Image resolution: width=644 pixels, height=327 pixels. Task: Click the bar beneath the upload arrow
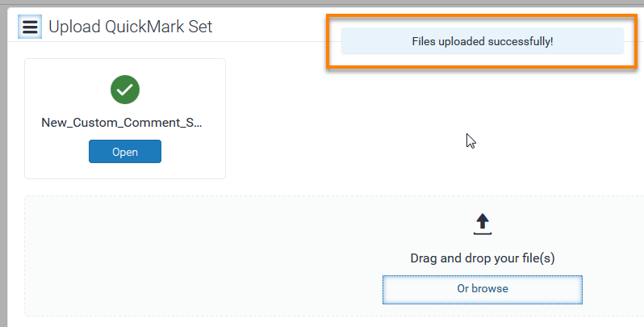(x=482, y=233)
